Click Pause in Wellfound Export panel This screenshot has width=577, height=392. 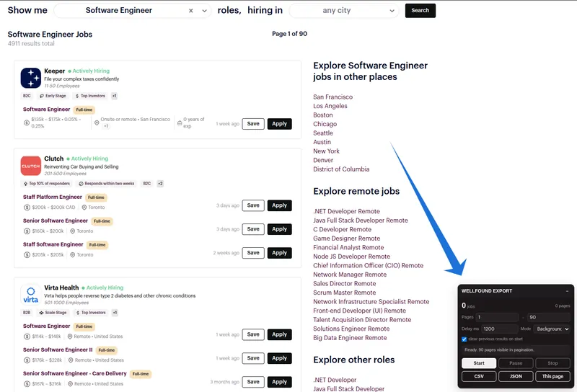tap(516, 363)
